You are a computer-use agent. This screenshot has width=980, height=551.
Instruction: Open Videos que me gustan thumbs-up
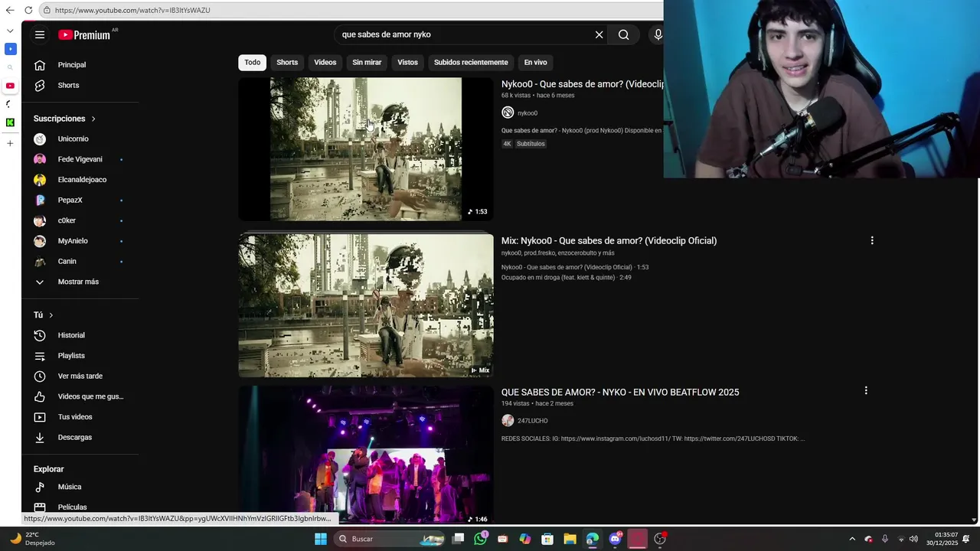pyautogui.click(x=40, y=396)
